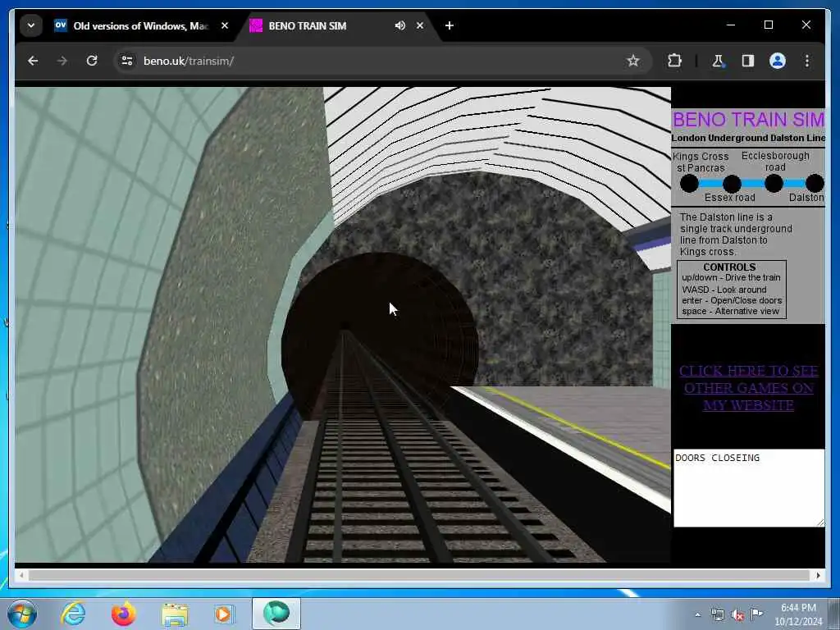Toggle the browser side panel
The image size is (840, 630).
tap(748, 61)
